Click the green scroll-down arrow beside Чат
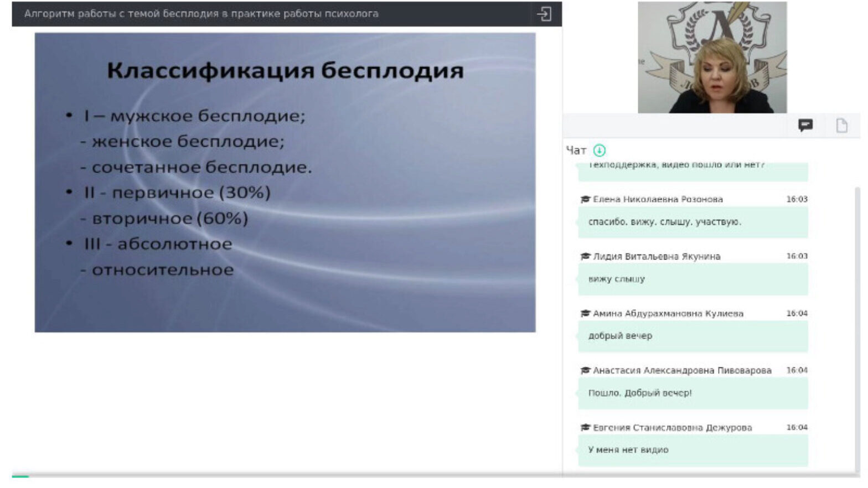The height and width of the screenshot is (488, 868). [599, 150]
